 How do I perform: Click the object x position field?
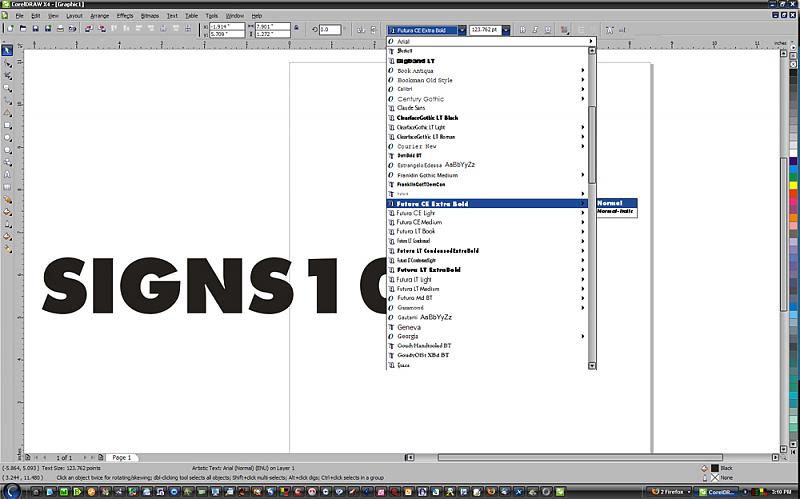click(227, 26)
